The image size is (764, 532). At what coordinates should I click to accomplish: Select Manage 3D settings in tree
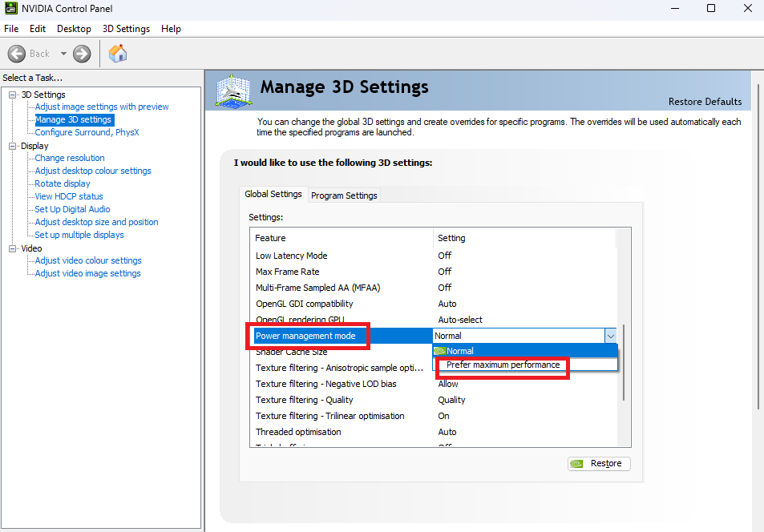tap(74, 119)
